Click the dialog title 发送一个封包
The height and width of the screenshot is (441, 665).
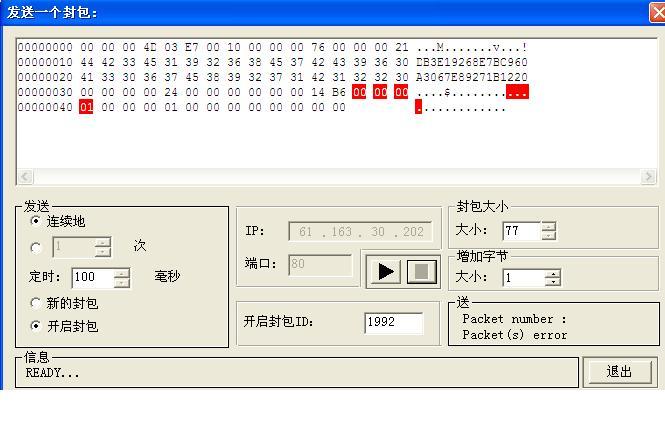(52, 12)
